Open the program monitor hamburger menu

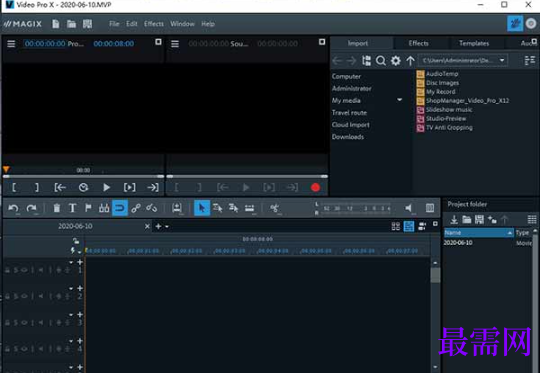click(11, 44)
